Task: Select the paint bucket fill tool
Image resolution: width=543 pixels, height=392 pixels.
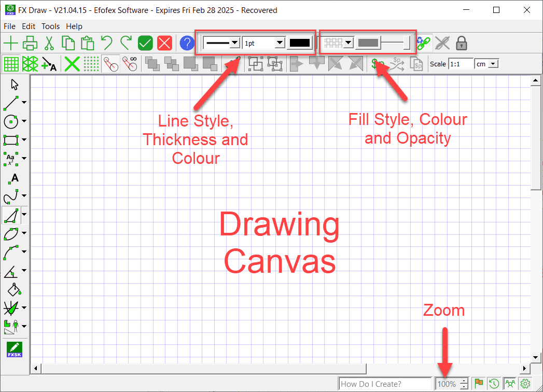Action: 14,290
